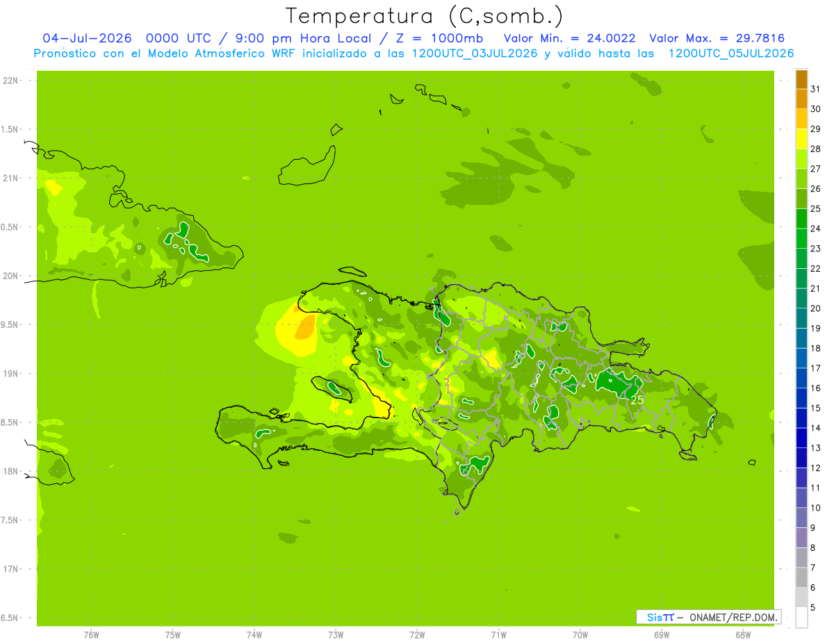
Task: Click legend value 24
Action: (816, 229)
